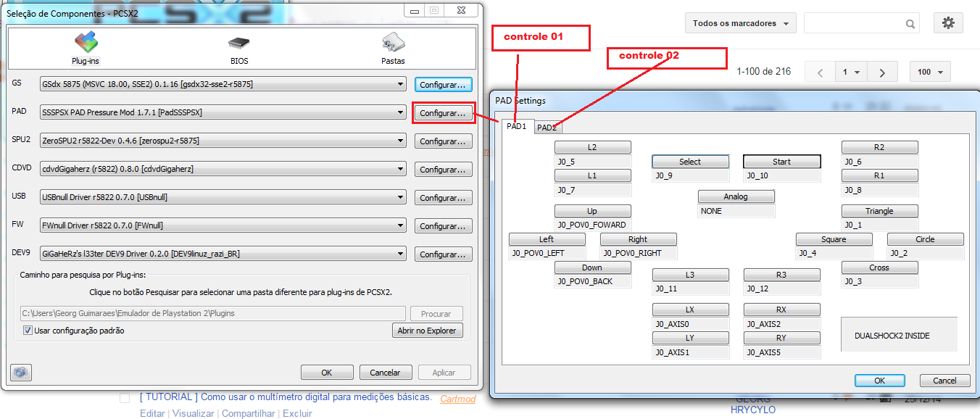Open the 100 per page dropdown
The width and height of the screenshot is (980, 419).
[930, 72]
